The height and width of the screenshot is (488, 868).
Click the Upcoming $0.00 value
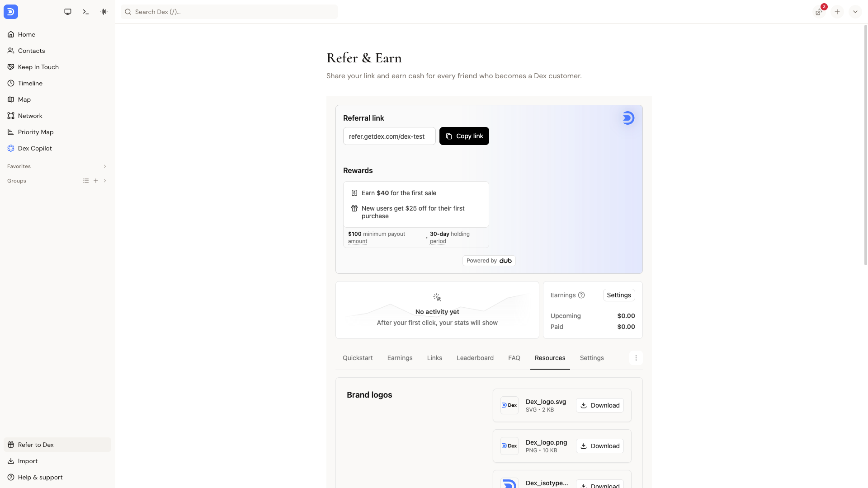tap(626, 316)
